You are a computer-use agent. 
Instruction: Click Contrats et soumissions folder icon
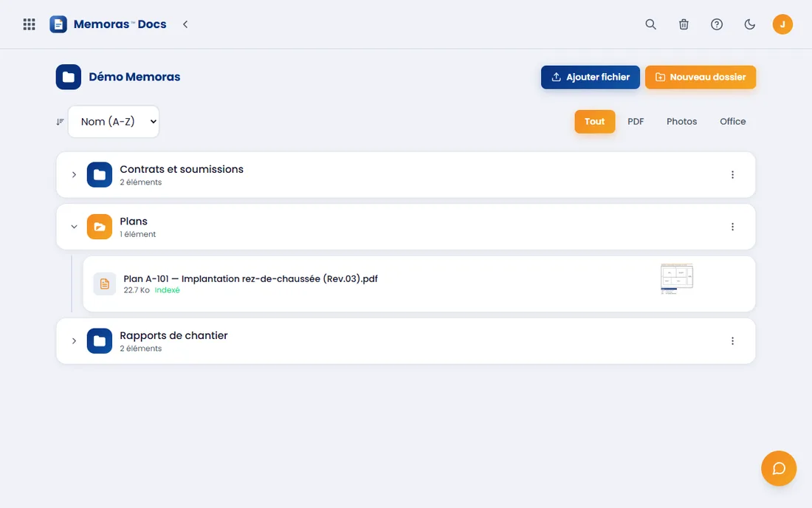pyautogui.click(x=100, y=175)
